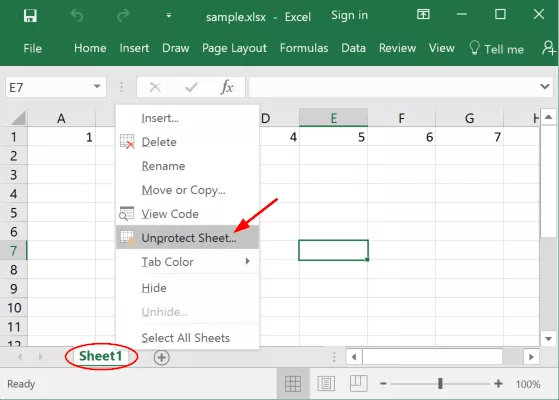Click the Share person icon
The height and width of the screenshot is (400, 559).
tap(549, 48)
